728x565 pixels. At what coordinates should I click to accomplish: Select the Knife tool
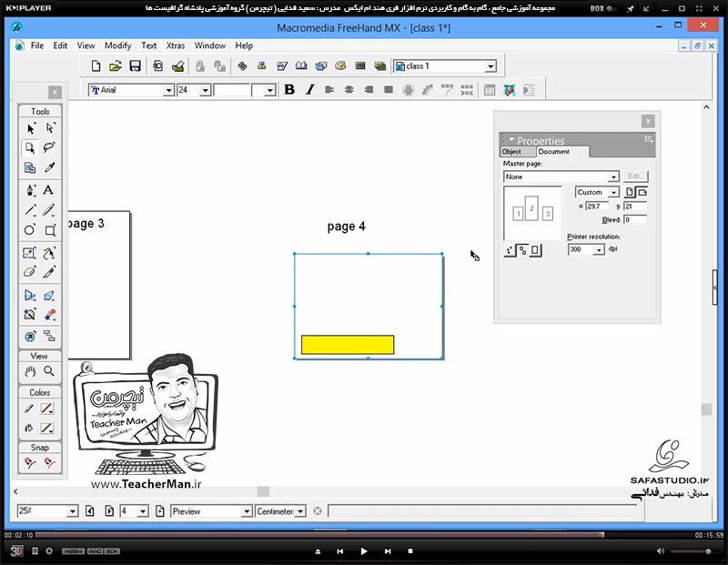pyautogui.click(x=50, y=272)
